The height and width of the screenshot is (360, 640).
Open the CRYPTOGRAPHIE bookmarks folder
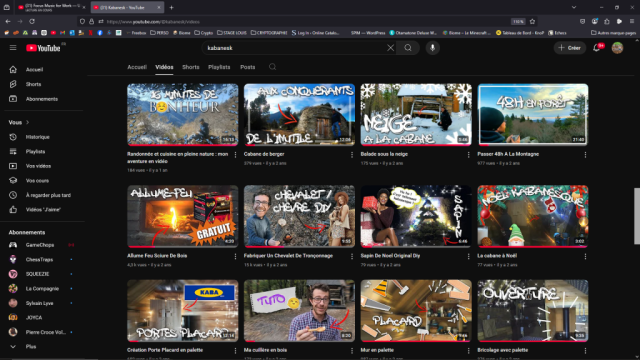269,33
